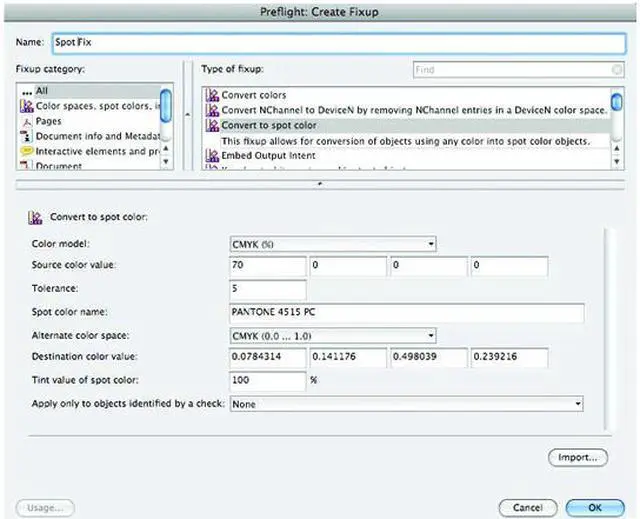Click Destination color value 0.498039 field
This screenshot has width=640, height=519.
pos(429,357)
